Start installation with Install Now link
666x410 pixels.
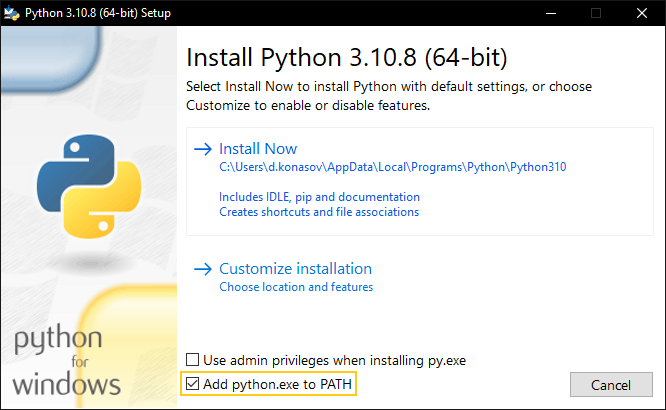point(258,149)
